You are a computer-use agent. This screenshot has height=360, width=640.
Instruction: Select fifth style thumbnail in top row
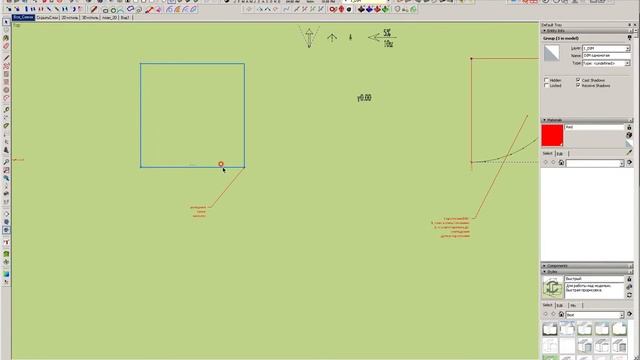pos(619,329)
